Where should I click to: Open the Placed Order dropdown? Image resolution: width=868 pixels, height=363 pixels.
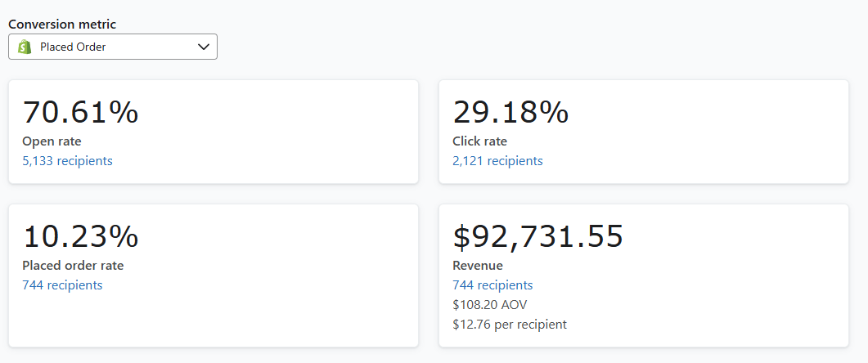[113, 47]
